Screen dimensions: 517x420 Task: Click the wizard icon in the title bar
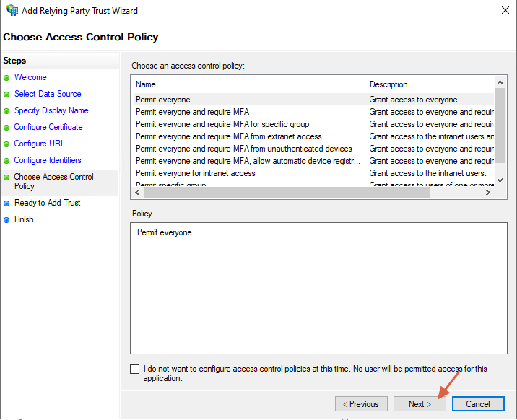[12, 10]
